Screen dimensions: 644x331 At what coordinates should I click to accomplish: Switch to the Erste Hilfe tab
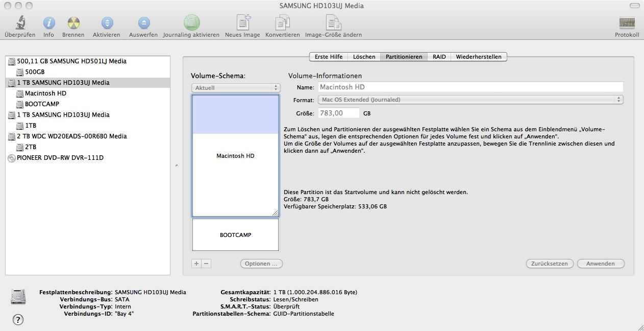[x=328, y=57]
